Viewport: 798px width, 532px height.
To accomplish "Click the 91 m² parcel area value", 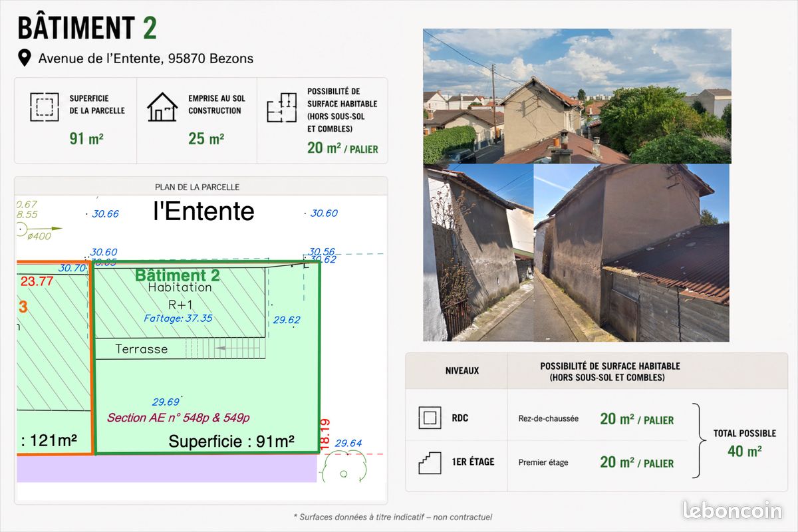I will pyautogui.click(x=86, y=138).
